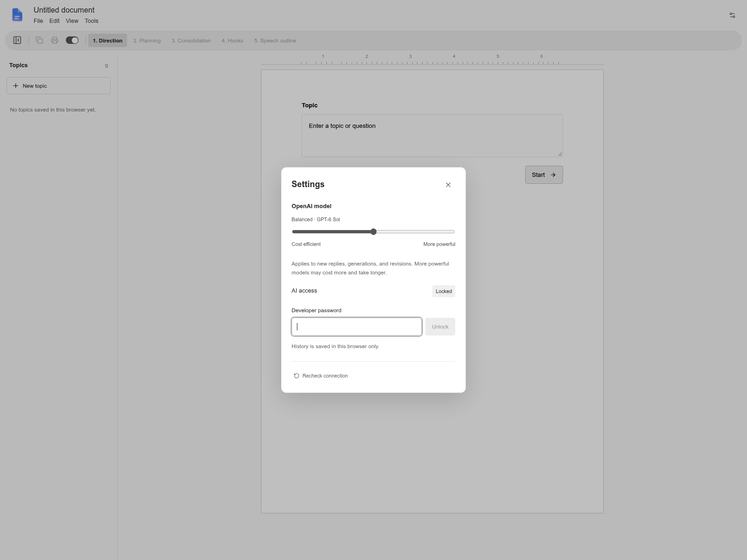Open the Tools menu
The height and width of the screenshot is (560, 747).
pos(92,21)
